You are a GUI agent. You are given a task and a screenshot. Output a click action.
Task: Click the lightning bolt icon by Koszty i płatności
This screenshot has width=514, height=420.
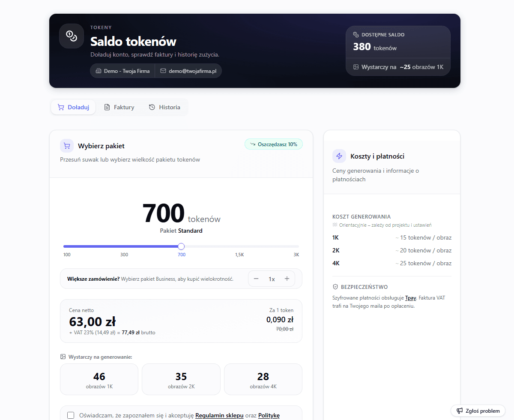click(339, 156)
